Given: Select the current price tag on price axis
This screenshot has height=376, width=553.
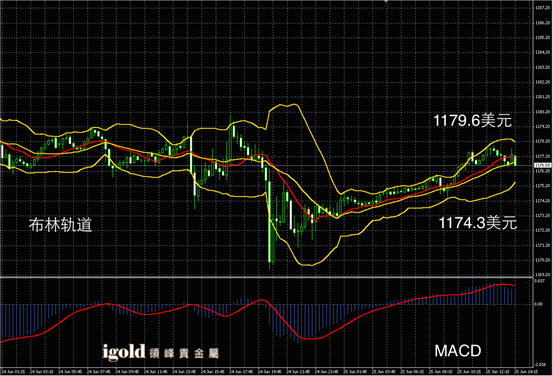Looking at the screenshot, I should (x=542, y=165).
